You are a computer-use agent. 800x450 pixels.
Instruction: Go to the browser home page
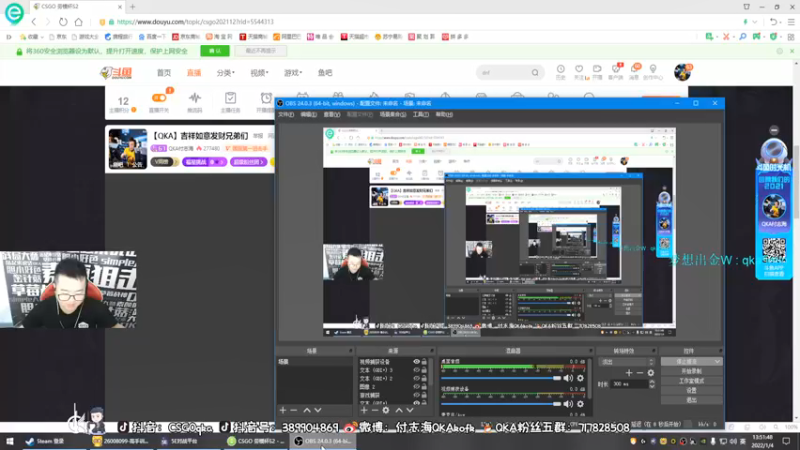tap(79, 22)
